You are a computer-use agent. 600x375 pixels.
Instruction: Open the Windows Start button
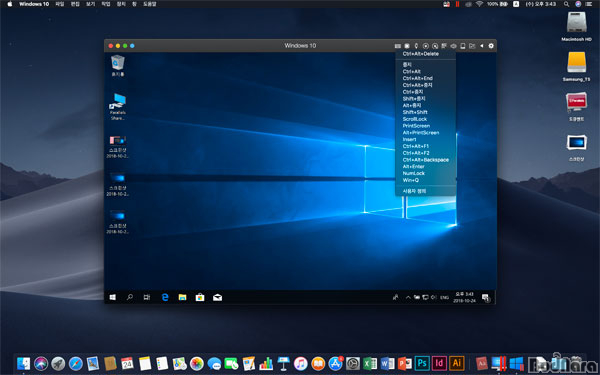coord(112,297)
